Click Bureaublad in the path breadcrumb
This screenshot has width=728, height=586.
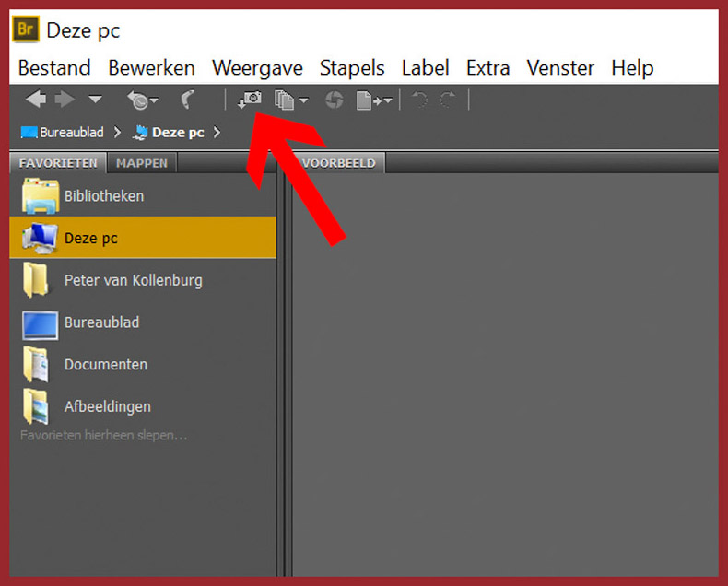(63, 133)
